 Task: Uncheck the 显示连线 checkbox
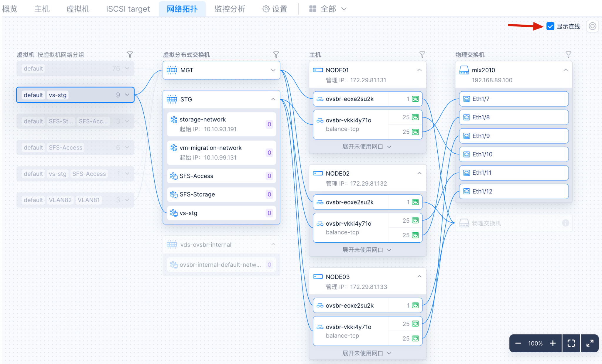(550, 26)
